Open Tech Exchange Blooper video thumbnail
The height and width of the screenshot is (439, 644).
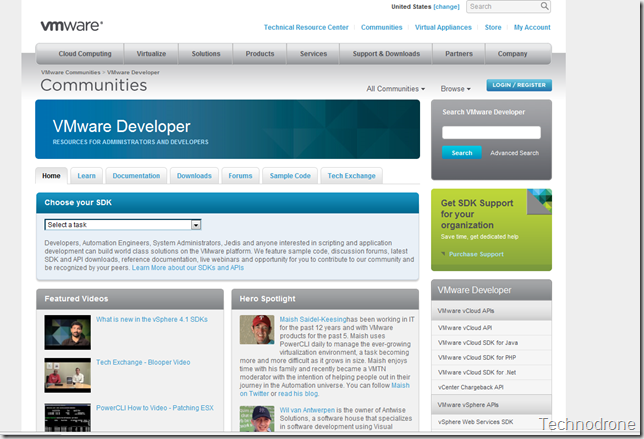[x=67, y=375]
